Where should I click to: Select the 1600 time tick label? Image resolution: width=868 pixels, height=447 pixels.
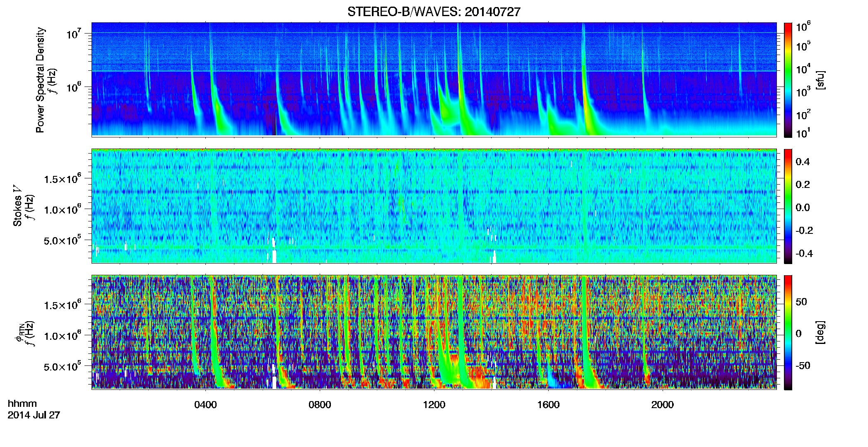[x=548, y=405]
